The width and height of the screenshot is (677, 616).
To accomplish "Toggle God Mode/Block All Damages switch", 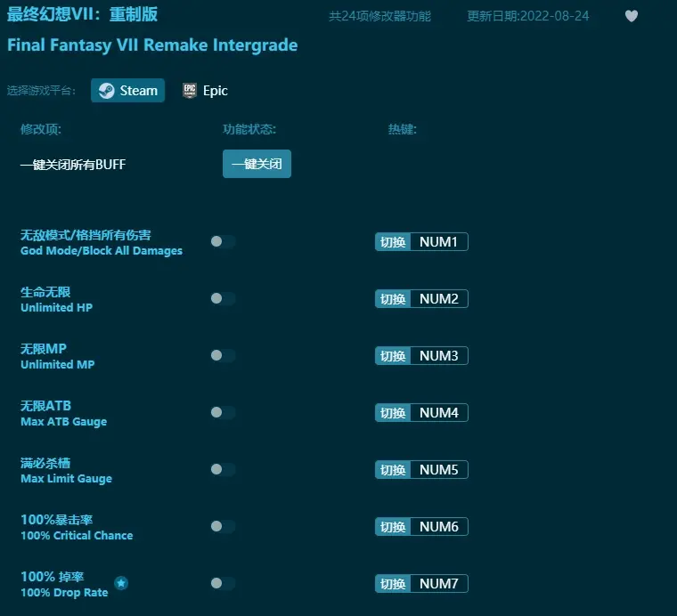I will coord(223,241).
